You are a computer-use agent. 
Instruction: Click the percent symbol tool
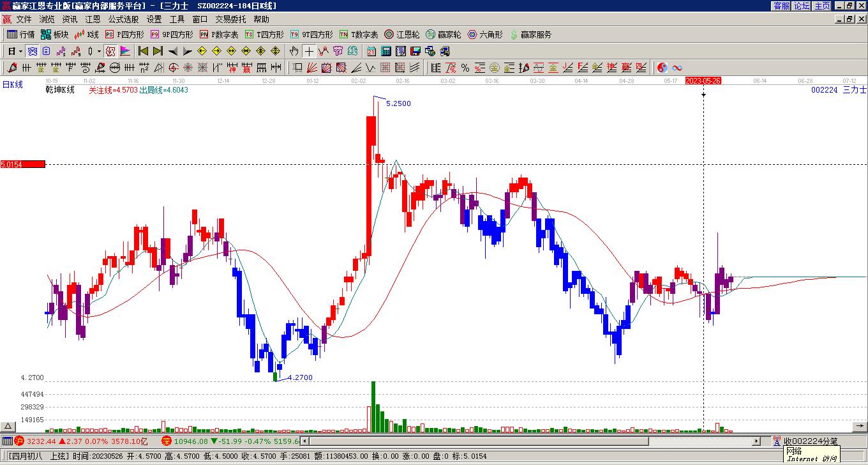tap(465, 68)
